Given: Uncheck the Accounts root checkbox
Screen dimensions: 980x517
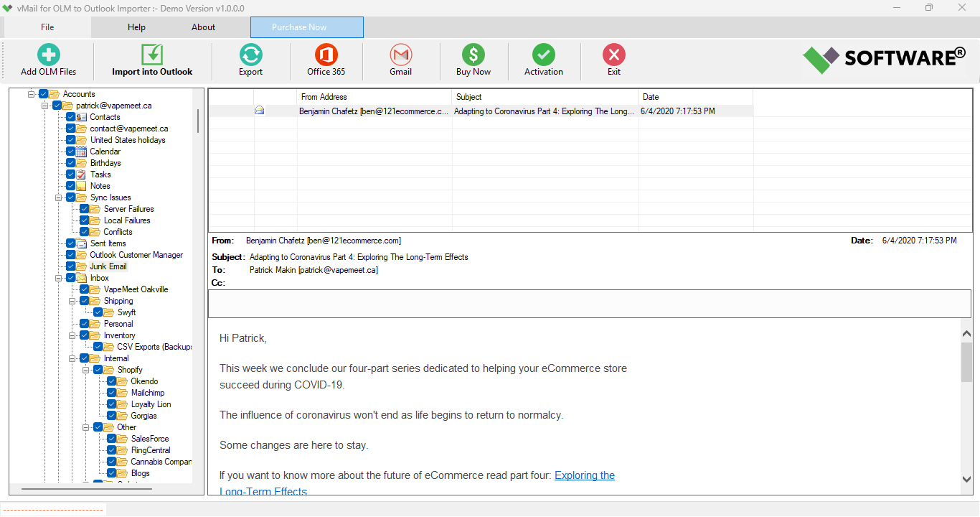Looking at the screenshot, I should pos(44,94).
